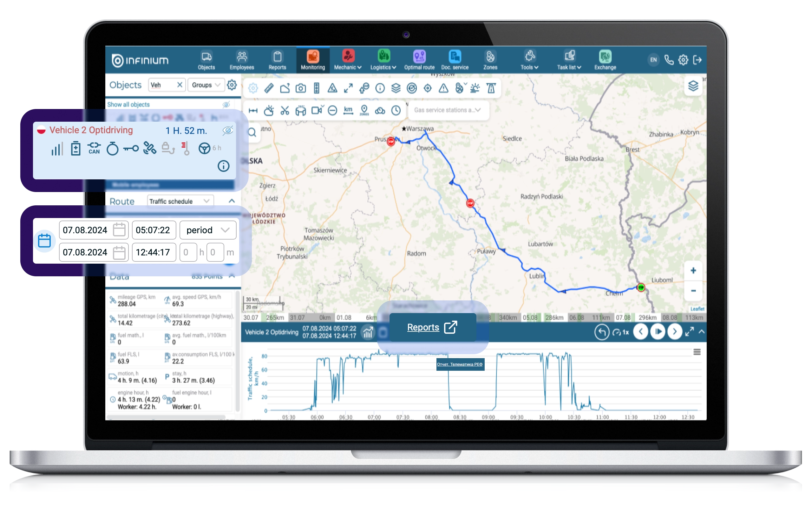
Task: Open the Groups dropdown in Objects panel
Action: [206, 85]
